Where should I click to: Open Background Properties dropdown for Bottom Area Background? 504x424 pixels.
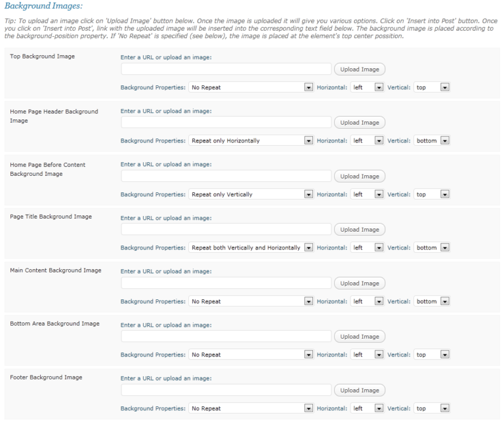(x=251, y=354)
